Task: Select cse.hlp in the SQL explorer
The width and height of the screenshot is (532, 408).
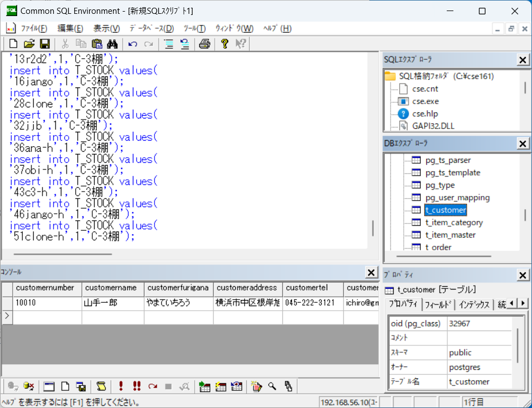Action: pyautogui.click(x=425, y=114)
